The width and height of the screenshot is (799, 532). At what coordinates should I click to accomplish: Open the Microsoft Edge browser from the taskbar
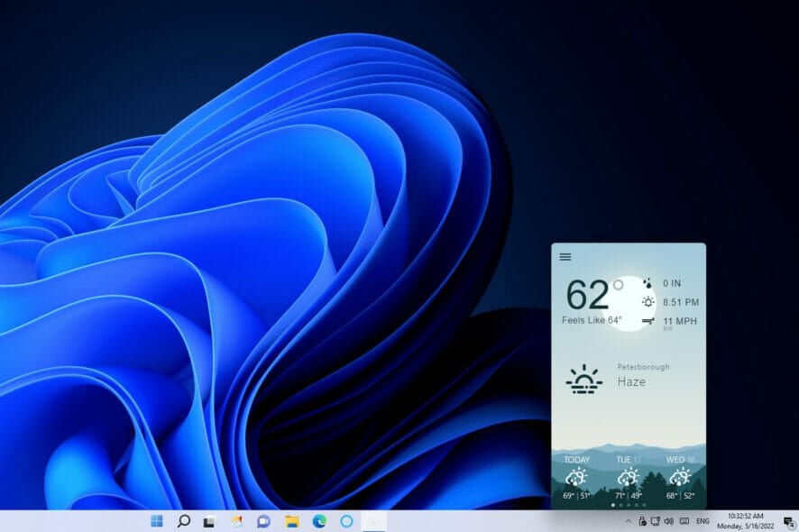(x=320, y=520)
